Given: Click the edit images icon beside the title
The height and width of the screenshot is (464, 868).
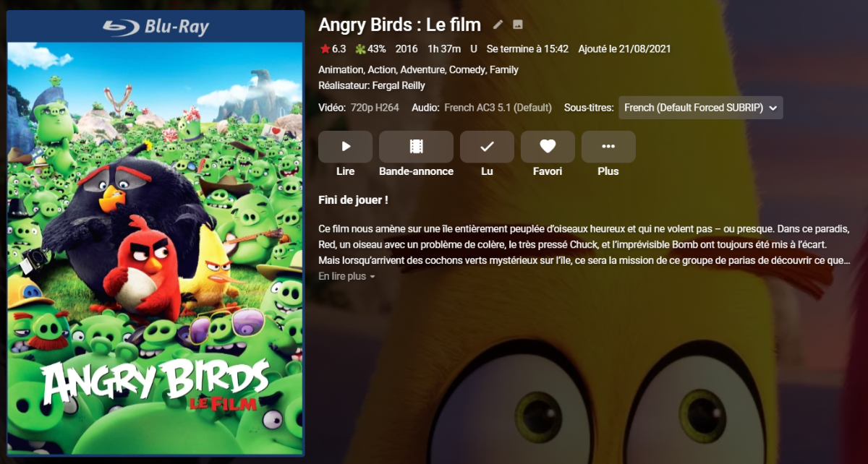Looking at the screenshot, I should [x=518, y=25].
